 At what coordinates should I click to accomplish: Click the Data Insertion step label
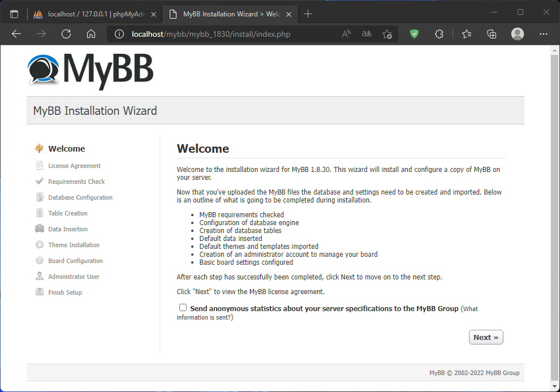coord(68,229)
